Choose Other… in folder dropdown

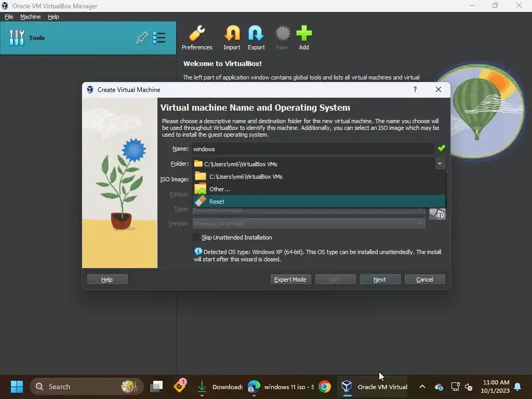(x=319, y=189)
